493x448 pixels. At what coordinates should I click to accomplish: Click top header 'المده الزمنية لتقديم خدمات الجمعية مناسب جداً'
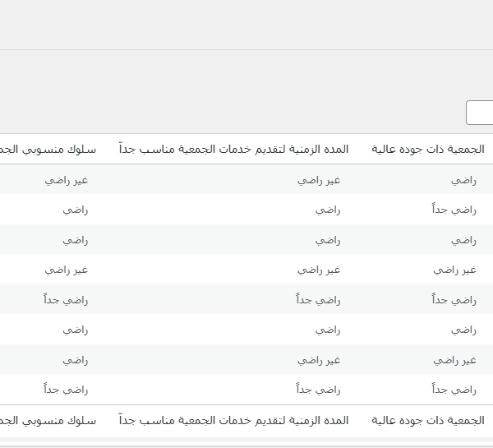[x=234, y=149]
